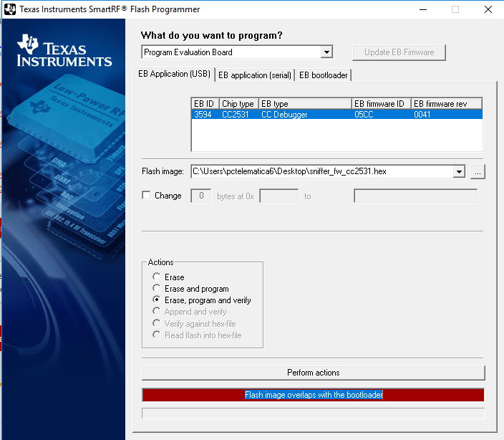Enable the Change checkbox
504x440 pixels.
point(146,195)
